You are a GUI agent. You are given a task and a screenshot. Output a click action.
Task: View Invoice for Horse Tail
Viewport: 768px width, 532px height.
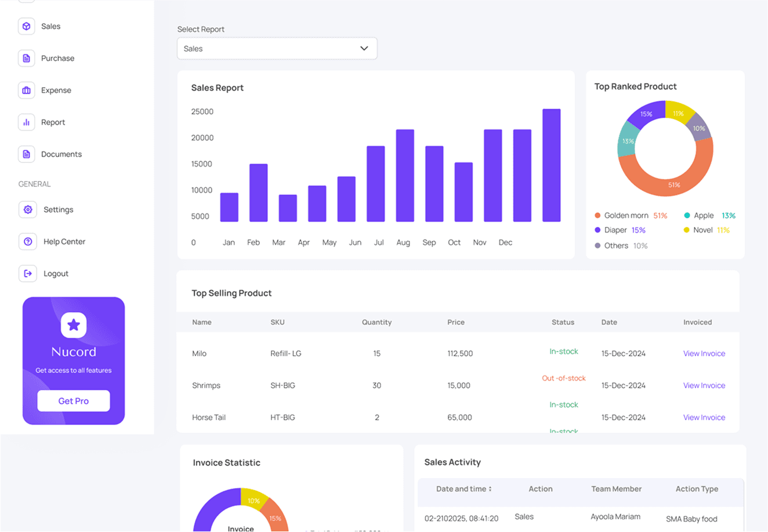pos(704,417)
